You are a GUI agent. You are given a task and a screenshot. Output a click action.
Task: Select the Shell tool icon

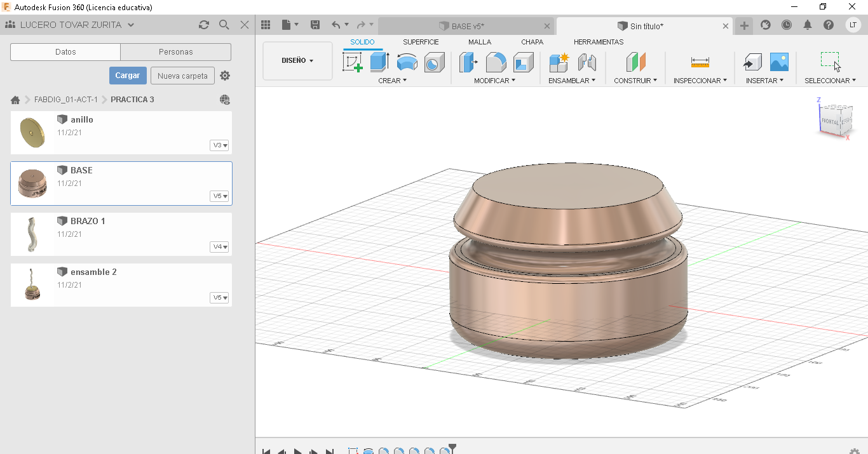click(x=523, y=62)
